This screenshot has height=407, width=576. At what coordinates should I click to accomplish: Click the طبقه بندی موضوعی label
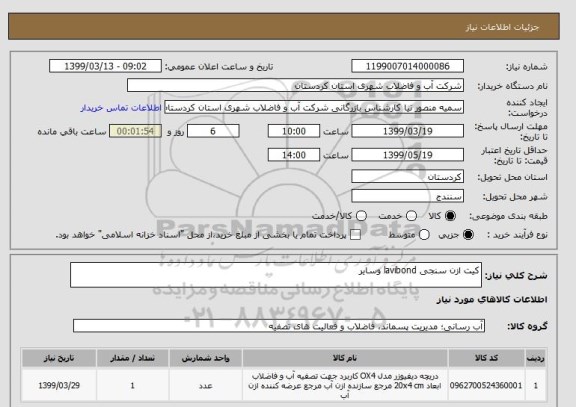pyautogui.click(x=508, y=216)
